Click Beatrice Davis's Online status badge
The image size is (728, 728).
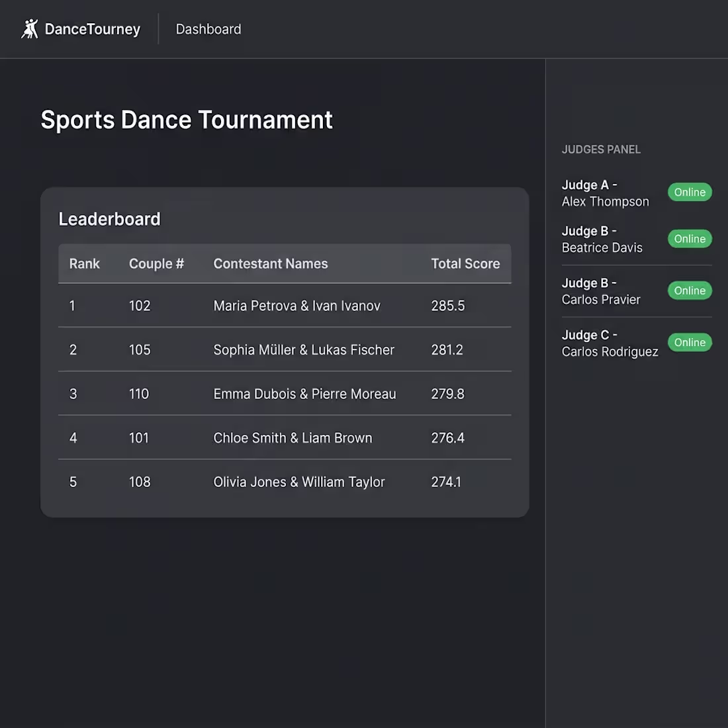point(690,239)
